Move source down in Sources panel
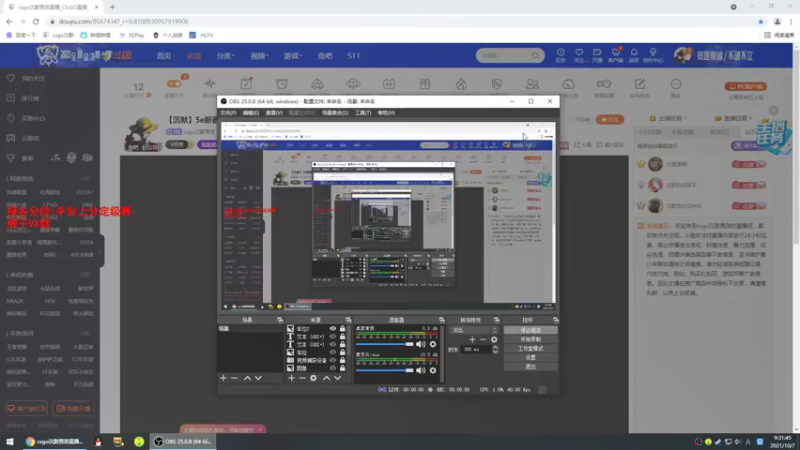 (337, 378)
